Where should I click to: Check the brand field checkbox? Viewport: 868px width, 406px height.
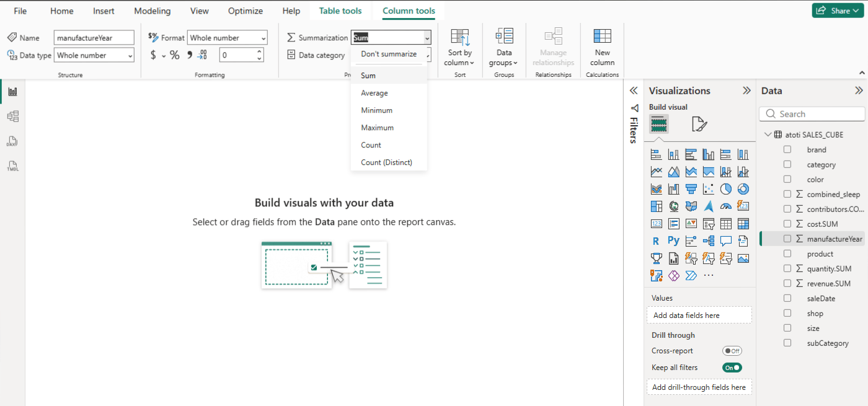[x=787, y=149]
